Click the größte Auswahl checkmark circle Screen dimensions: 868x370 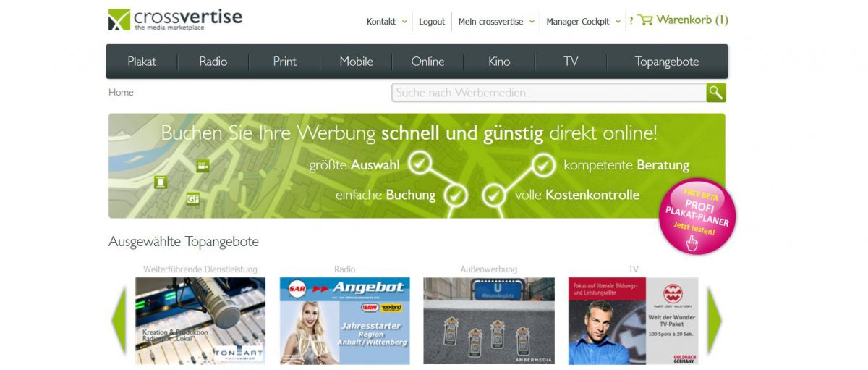(x=420, y=163)
